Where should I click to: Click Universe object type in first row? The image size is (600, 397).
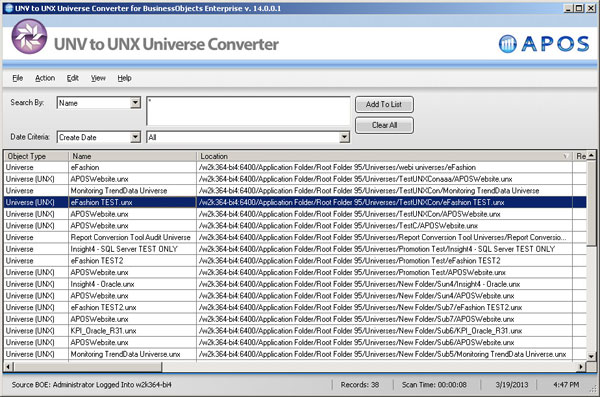pos(36,167)
